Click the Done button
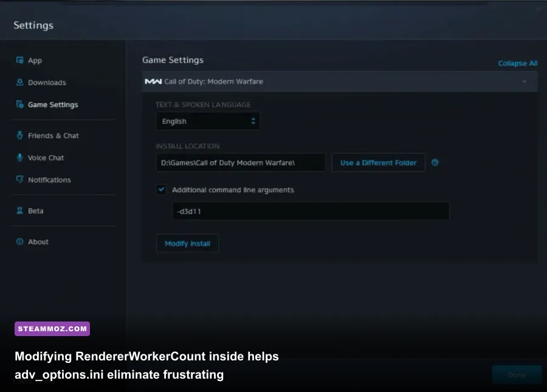Image resolution: width=547 pixels, height=392 pixels. 517,375
